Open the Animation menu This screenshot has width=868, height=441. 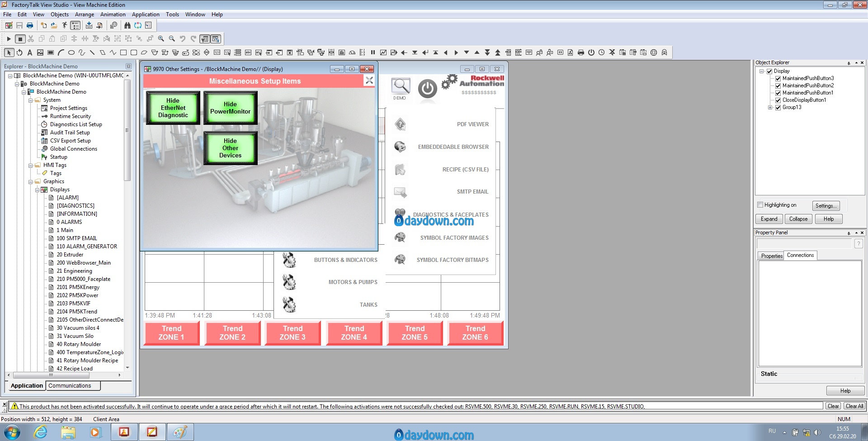pos(113,14)
